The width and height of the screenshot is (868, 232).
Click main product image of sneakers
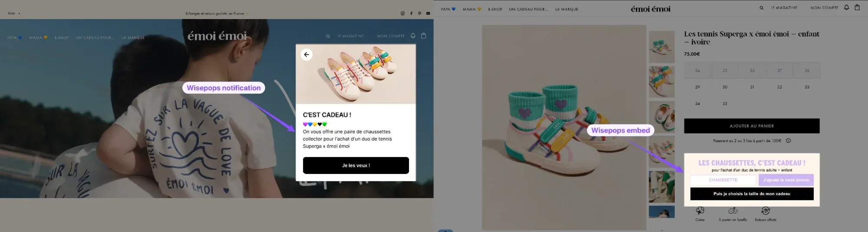(x=564, y=127)
